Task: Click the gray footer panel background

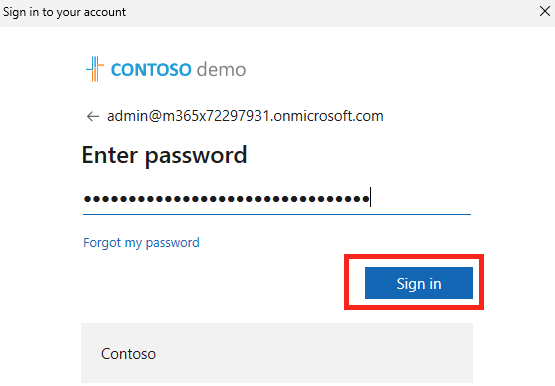Action: coord(277,353)
